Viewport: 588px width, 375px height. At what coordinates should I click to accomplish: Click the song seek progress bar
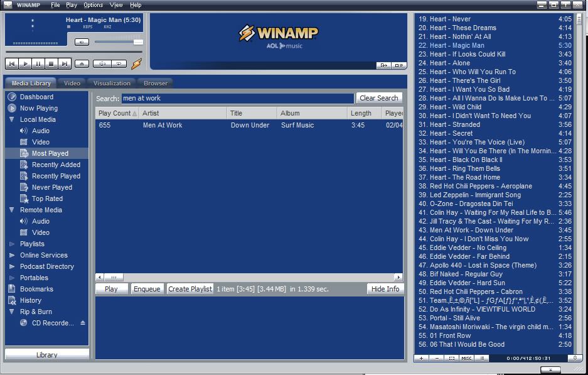pyautogui.click(x=74, y=52)
